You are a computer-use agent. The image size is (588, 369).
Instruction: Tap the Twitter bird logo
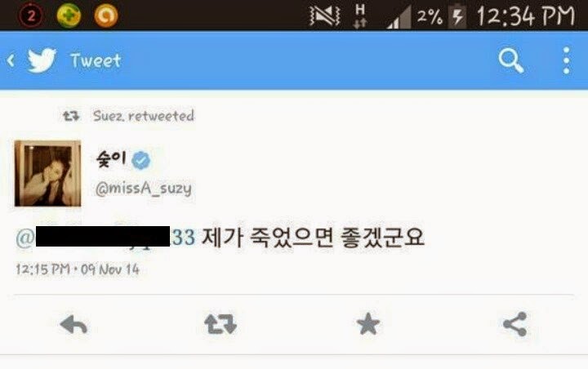[42, 60]
